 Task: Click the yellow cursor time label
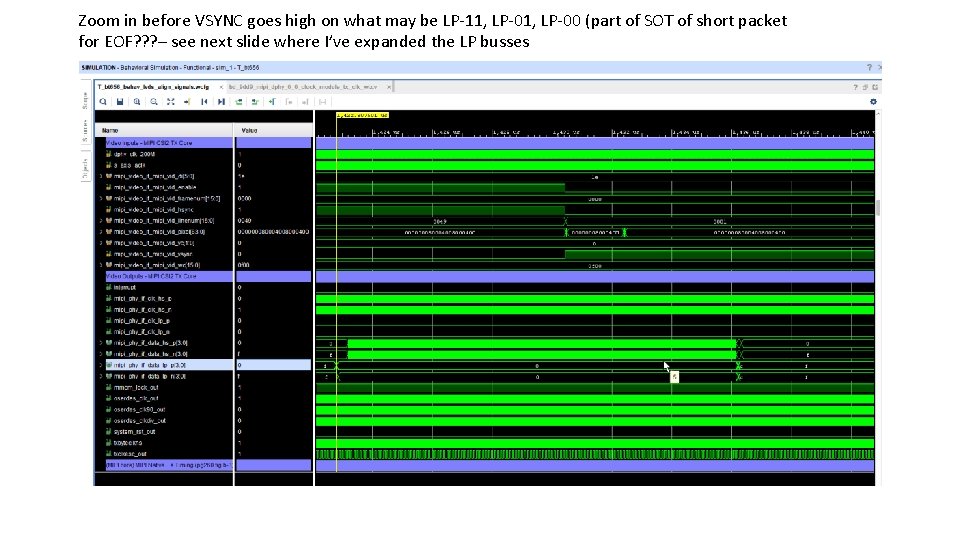coord(362,114)
